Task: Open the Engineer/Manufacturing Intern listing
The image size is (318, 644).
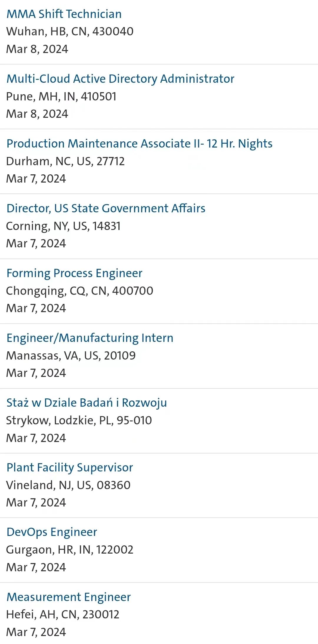Action: (90, 338)
